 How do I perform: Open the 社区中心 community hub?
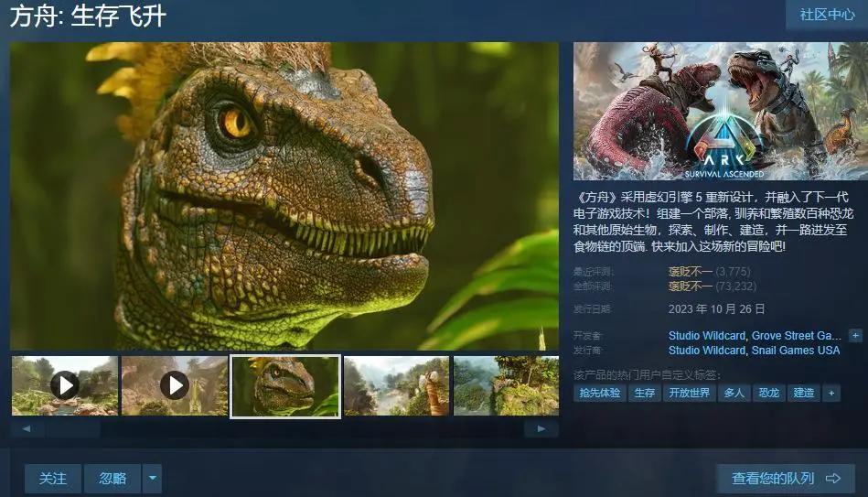827,15
